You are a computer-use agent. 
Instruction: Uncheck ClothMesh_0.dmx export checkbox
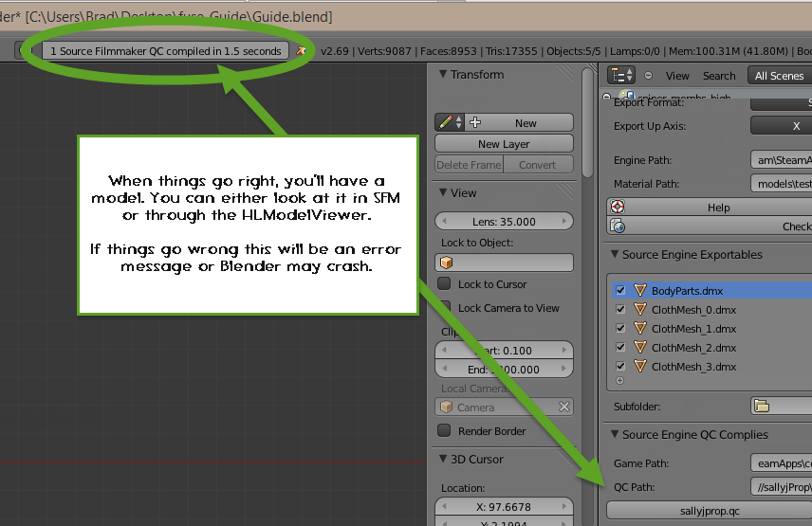(620, 309)
